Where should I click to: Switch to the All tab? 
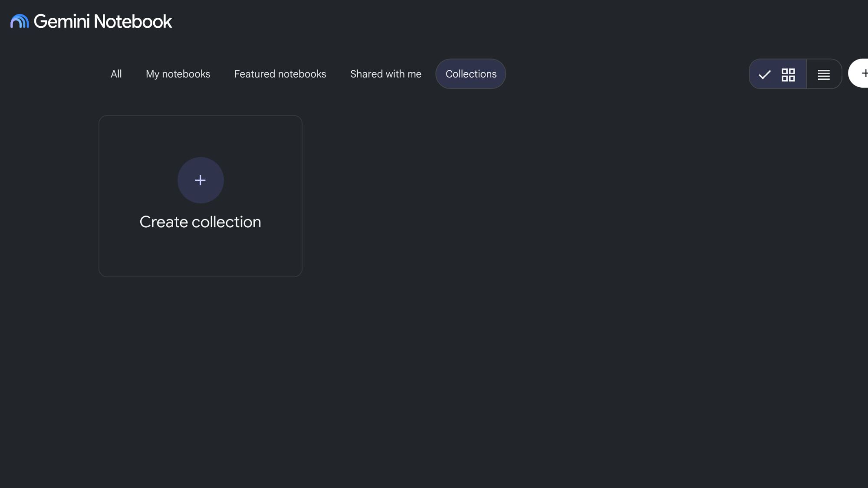coord(116,74)
